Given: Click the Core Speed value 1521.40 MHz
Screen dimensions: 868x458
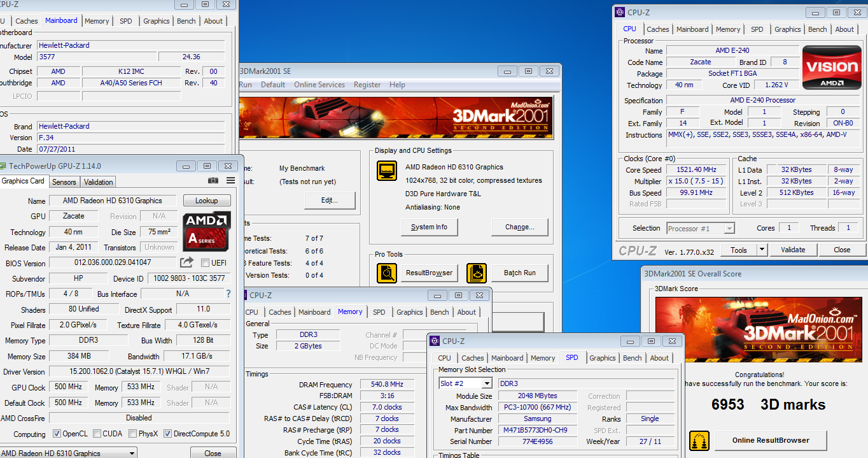Looking at the screenshot, I should tap(696, 169).
